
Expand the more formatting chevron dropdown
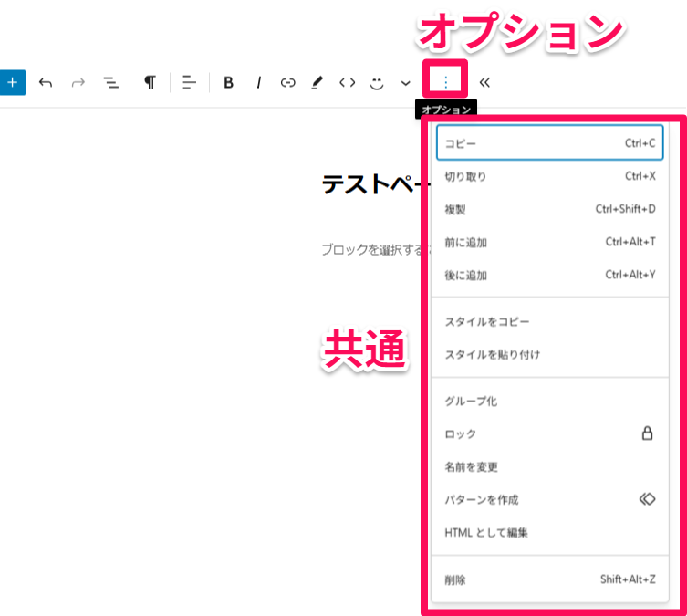[x=406, y=82]
